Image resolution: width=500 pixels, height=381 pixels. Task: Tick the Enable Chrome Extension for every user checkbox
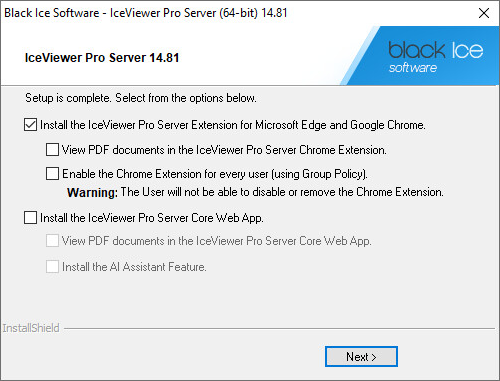coord(52,174)
